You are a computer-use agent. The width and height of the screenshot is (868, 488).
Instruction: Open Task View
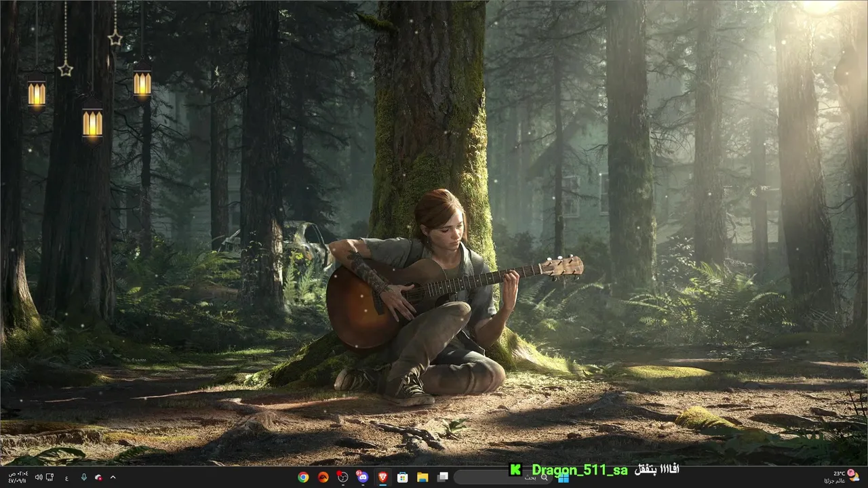tap(442, 477)
